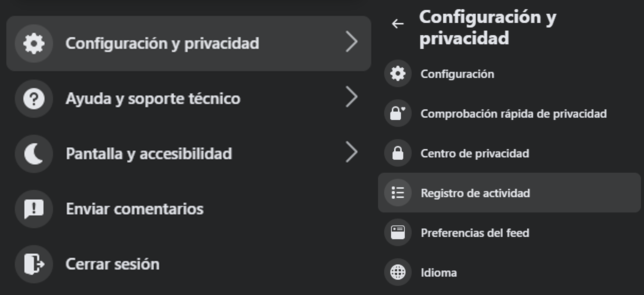Click the gear icon beside Configuración y privacidad
Screen dimensions: 644x295
(x=33, y=43)
